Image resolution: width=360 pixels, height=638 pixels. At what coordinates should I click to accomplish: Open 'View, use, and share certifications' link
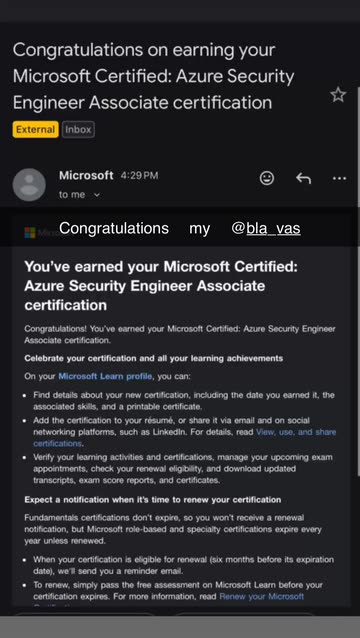[x=185, y=438]
